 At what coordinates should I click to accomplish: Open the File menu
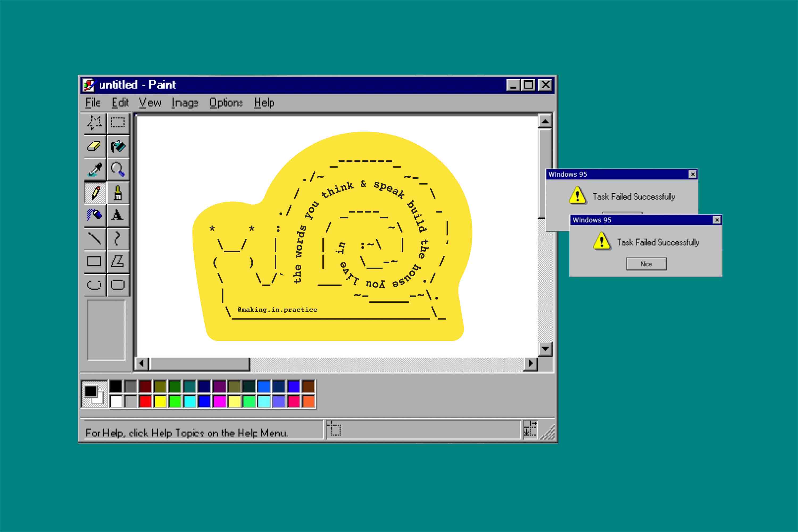click(93, 102)
